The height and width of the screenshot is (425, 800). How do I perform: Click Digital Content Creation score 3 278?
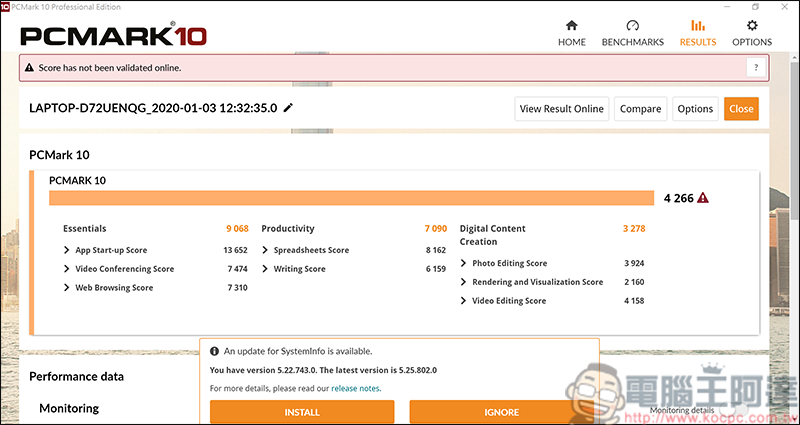point(634,229)
